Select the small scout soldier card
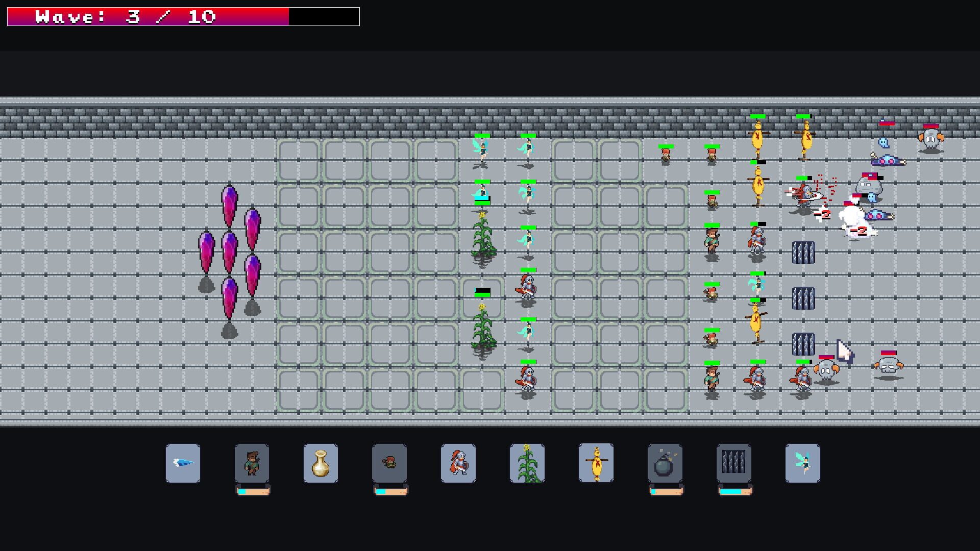 pyautogui.click(x=389, y=463)
